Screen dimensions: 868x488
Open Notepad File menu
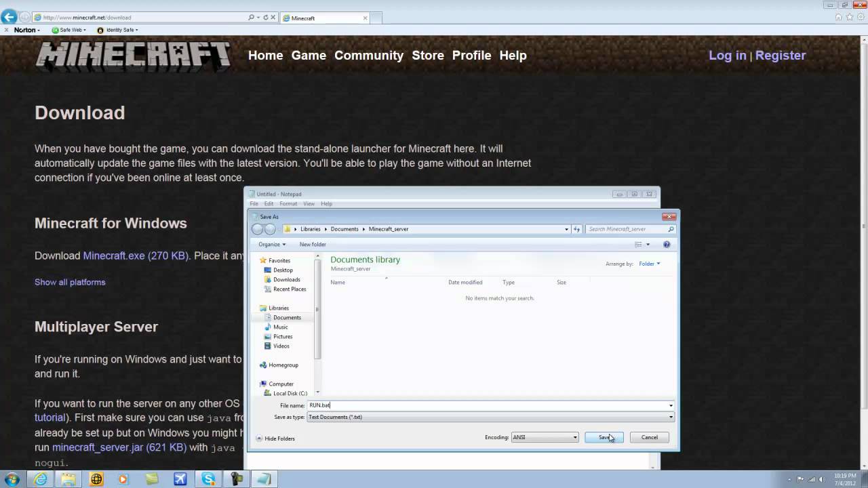[254, 203]
